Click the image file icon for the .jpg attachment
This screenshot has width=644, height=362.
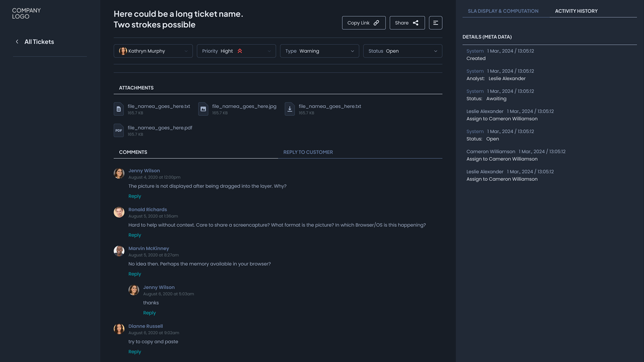[x=203, y=109]
